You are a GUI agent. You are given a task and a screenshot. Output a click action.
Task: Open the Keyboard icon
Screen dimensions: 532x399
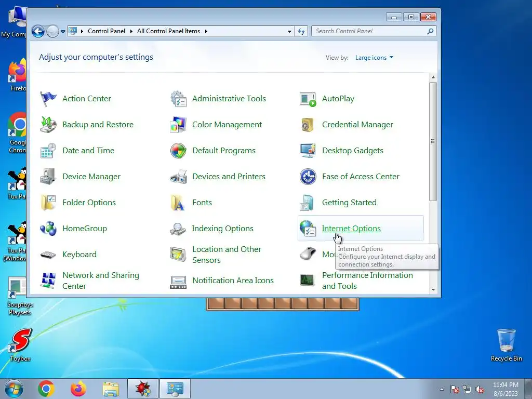[48, 255]
